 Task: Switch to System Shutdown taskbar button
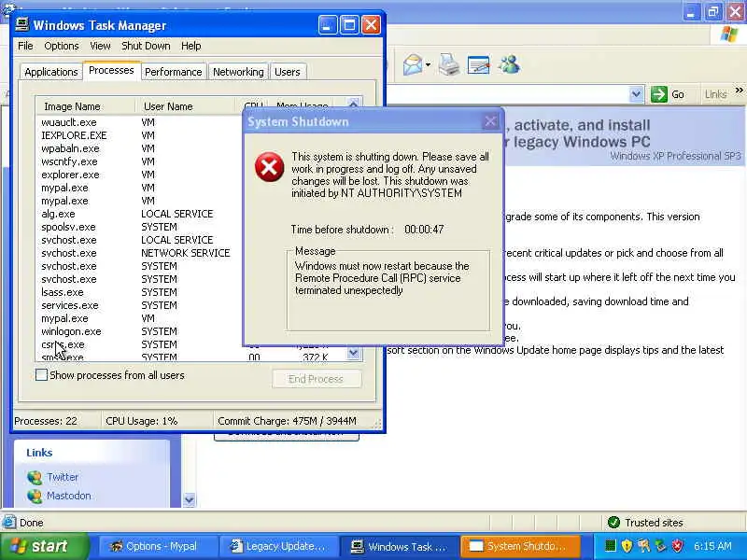tap(520, 546)
